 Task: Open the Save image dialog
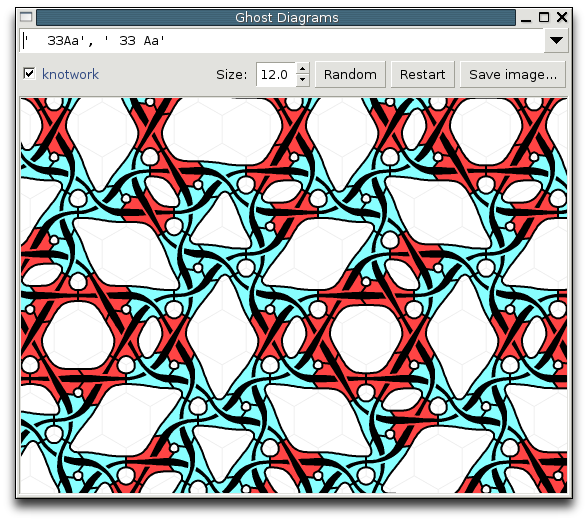(x=513, y=75)
